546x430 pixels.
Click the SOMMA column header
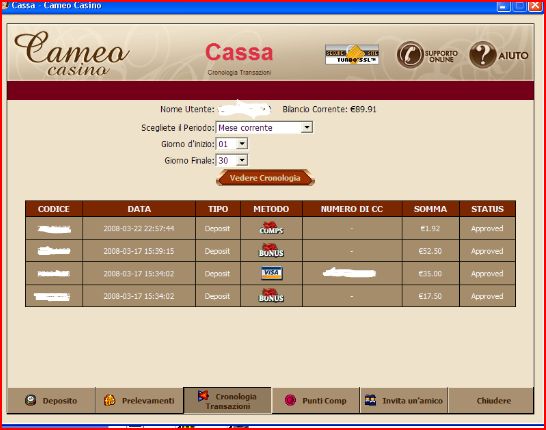tap(431, 209)
